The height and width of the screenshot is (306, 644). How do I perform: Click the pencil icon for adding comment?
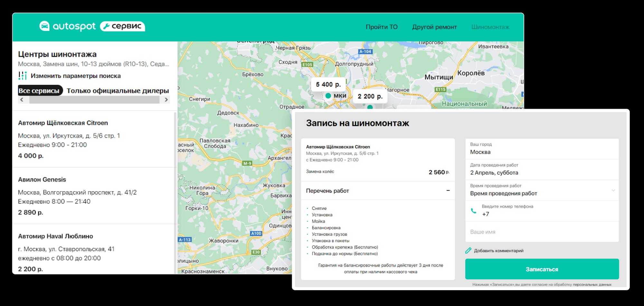(468, 251)
